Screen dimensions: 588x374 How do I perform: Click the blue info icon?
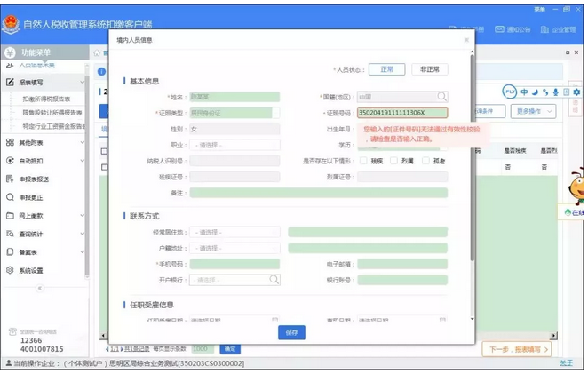(101, 71)
